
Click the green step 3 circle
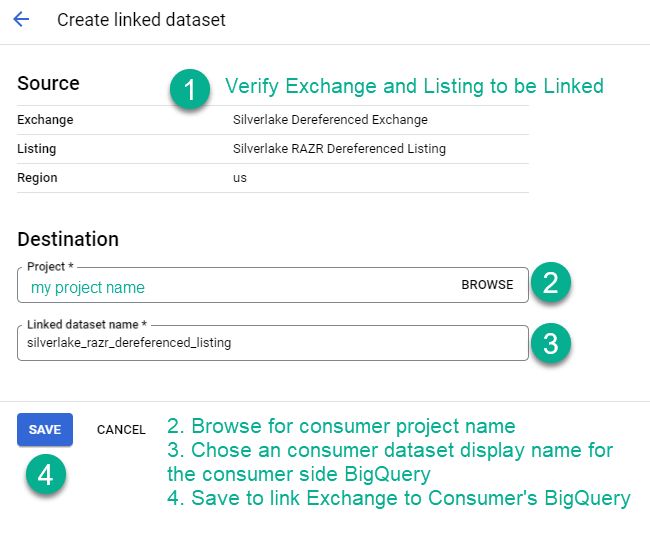[x=550, y=344]
